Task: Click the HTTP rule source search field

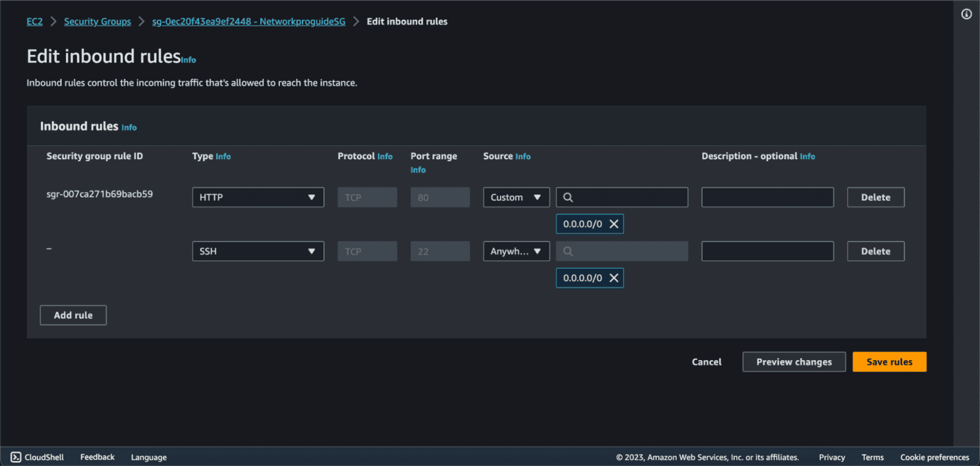Action: click(622, 197)
